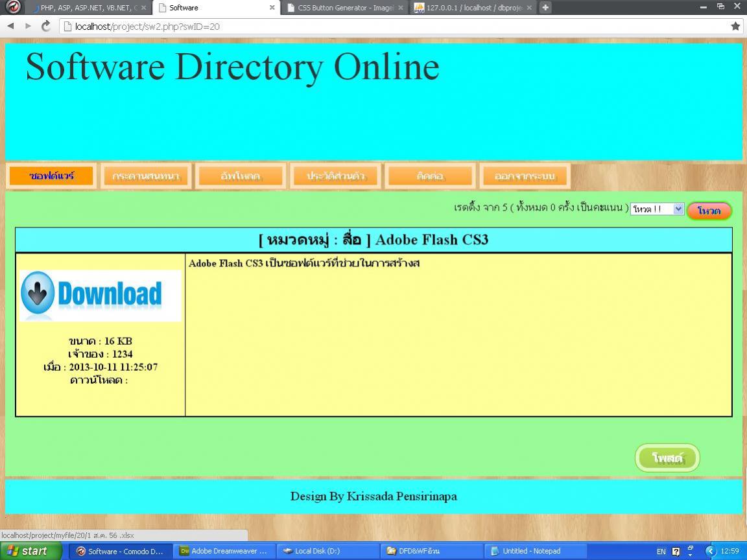Close the Software tab
This screenshot has height=560, width=747.
click(x=272, y=8)
